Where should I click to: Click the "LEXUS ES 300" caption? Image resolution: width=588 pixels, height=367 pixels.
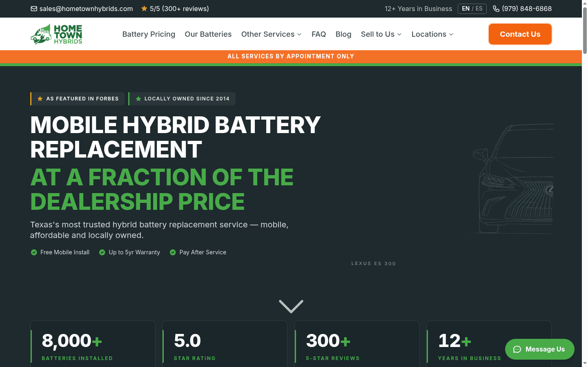[374, 264]
